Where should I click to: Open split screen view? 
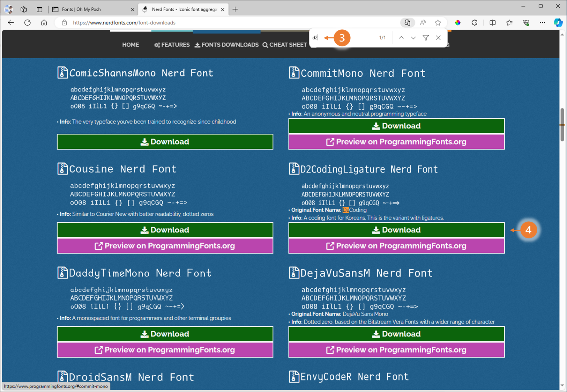point(493,23)
